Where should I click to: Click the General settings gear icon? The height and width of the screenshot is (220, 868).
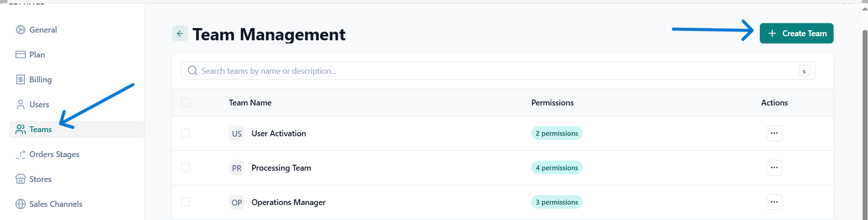point(20,30)
